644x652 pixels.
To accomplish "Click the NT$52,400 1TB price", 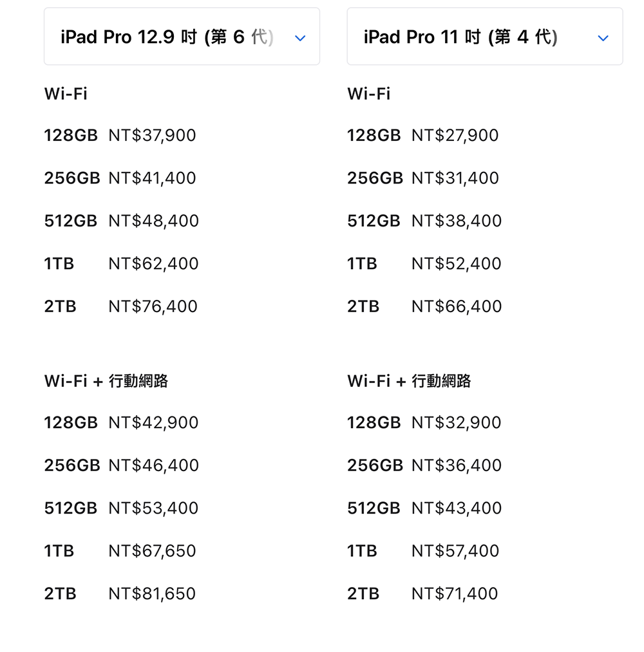I will click(456, 263).
